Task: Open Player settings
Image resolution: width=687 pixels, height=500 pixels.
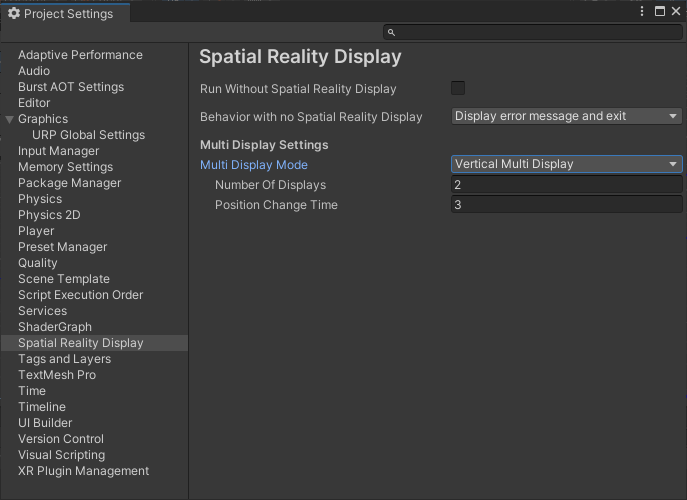Action: coord(36,230)
